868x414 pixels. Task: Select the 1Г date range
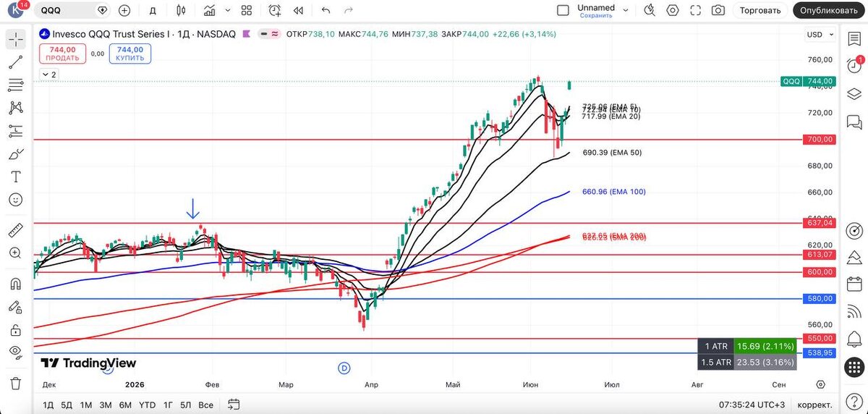(168, 405)
